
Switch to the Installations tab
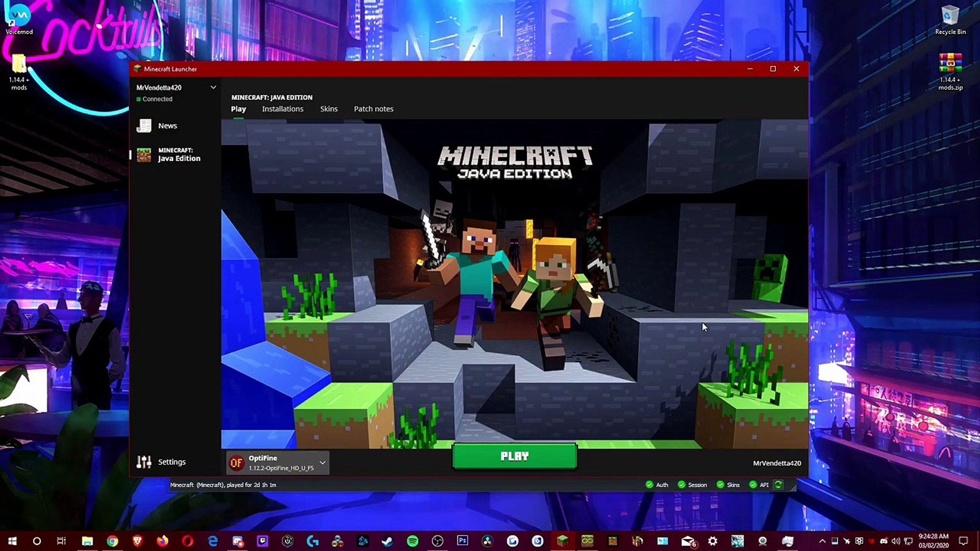pos(282,109)
